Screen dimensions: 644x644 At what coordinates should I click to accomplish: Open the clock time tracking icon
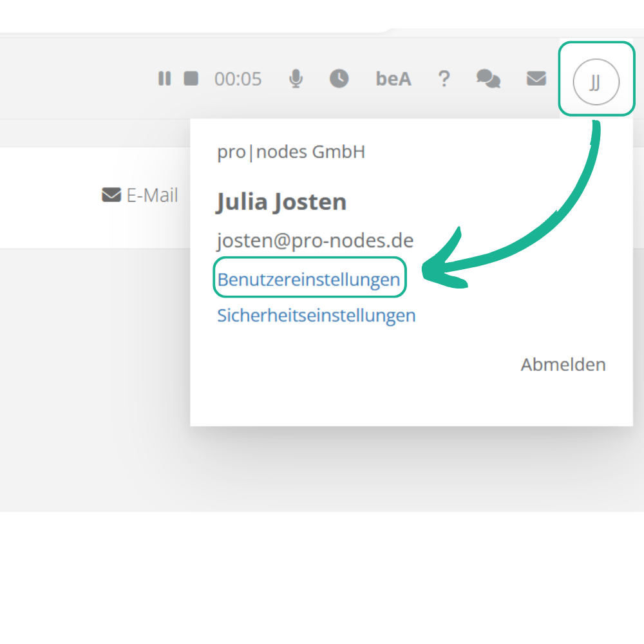tap(339, 79)
